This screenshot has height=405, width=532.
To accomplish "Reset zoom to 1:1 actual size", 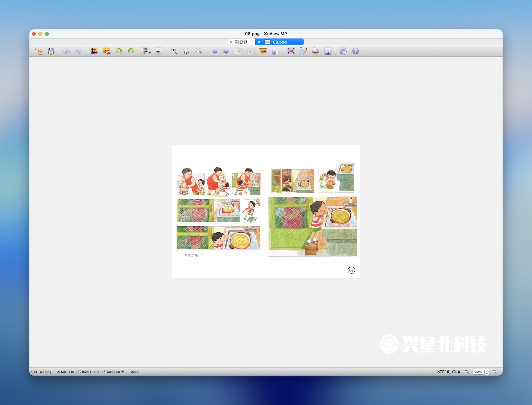I will (x=187, y=51).
